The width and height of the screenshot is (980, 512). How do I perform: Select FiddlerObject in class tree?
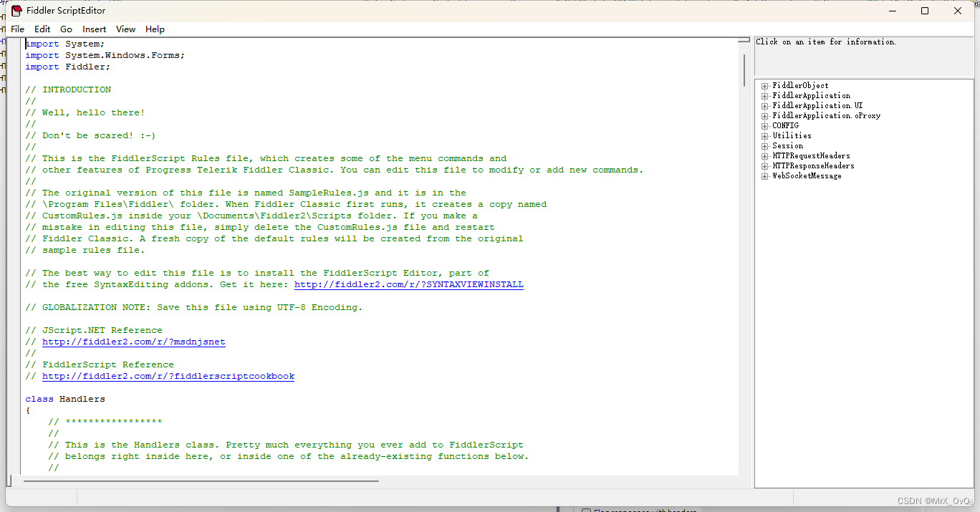[x=800, y=86]
